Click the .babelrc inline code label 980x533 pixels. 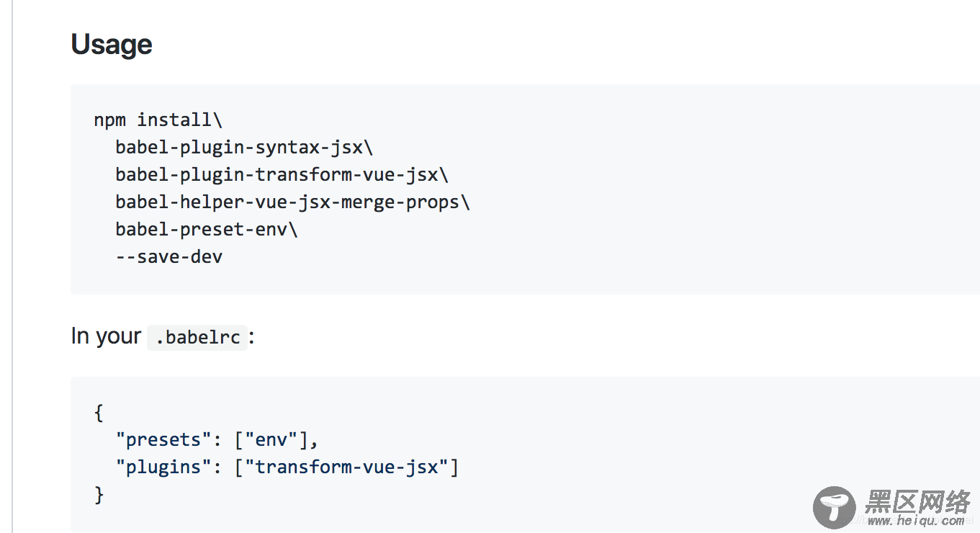pyautogui.click(x=197, y=337)
